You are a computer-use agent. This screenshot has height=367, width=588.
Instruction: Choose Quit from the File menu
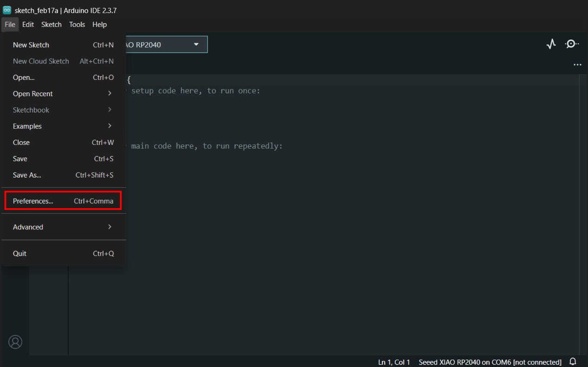(63, 253)
